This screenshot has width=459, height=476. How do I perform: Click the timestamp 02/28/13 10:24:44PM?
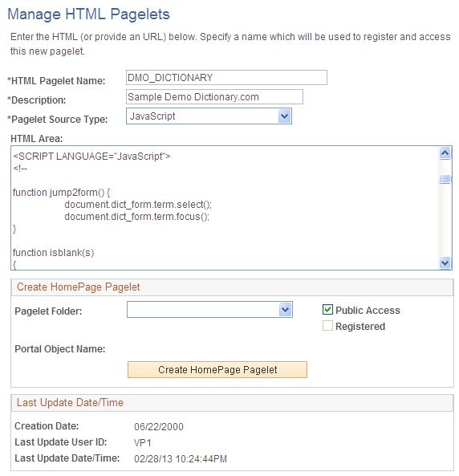[x=181, y=458]
